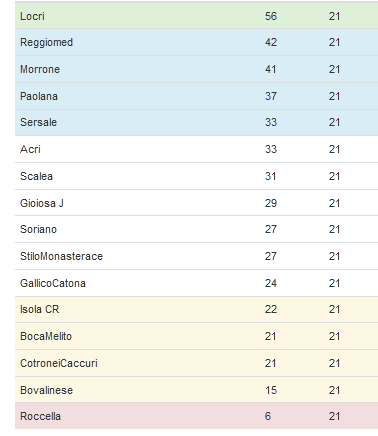Viewport: 378px width, 436px height.
Task: Click Locri's 56 points value
Action: [271, 16]
